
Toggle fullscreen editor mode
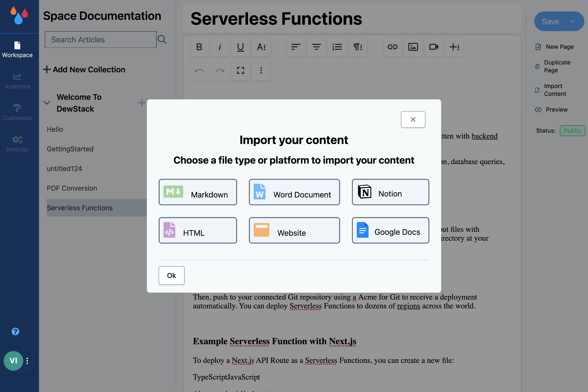pos(240,70)
